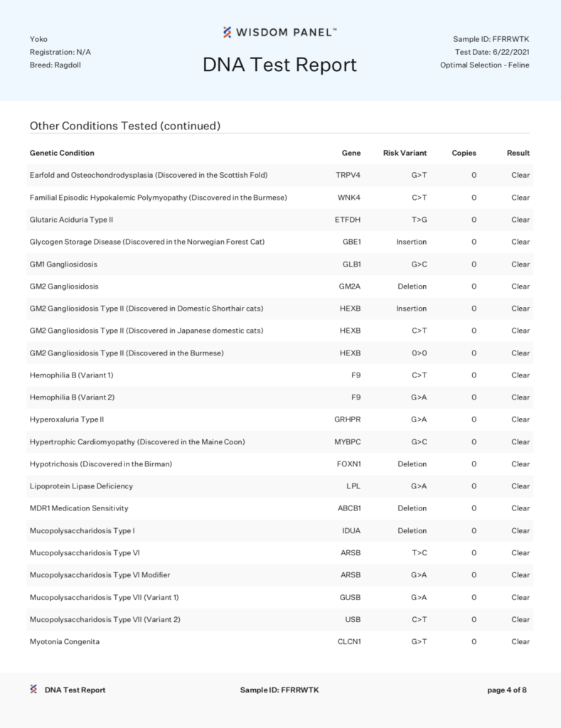Select the Hypertrophic Cardiomyopathy Maine Coon condition
This screenshot has width=561, height=728.
[x=137, y=441]
